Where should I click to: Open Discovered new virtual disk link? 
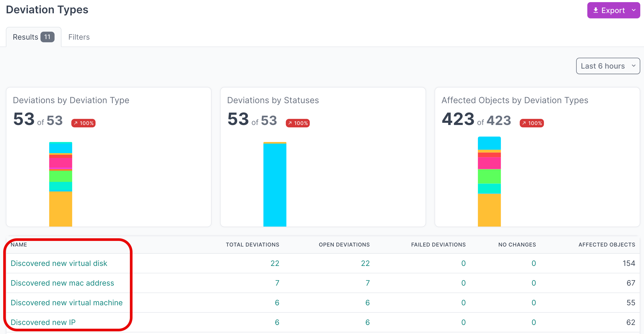coord(59,263)
